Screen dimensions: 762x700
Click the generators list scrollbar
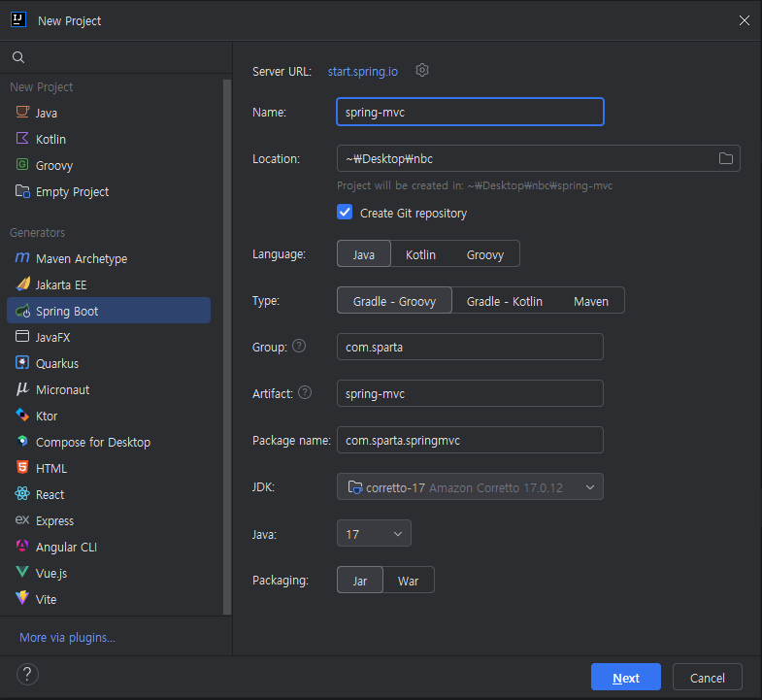coord(227,347)
